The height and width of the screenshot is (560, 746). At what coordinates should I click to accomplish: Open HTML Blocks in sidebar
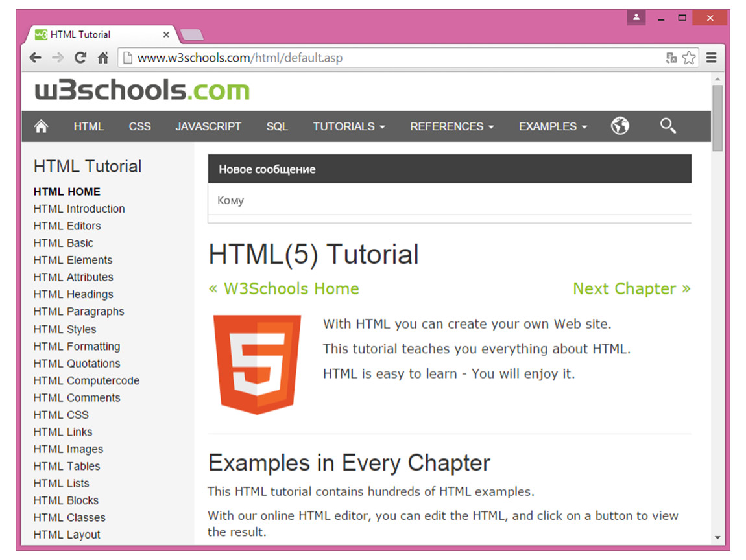66,500
